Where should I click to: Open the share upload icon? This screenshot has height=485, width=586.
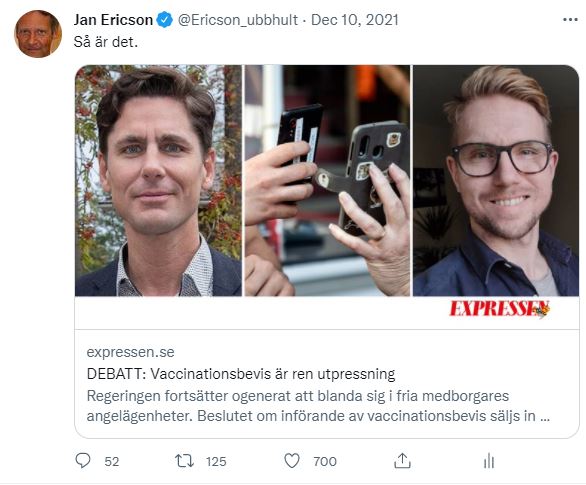pyautogui.click(x=402, y=461)
